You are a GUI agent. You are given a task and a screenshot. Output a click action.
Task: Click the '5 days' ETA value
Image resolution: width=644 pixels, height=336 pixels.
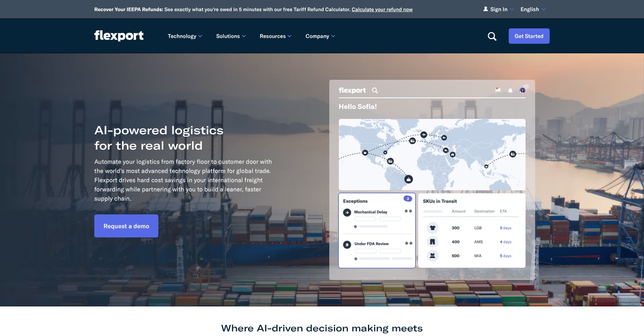[505, 256]
